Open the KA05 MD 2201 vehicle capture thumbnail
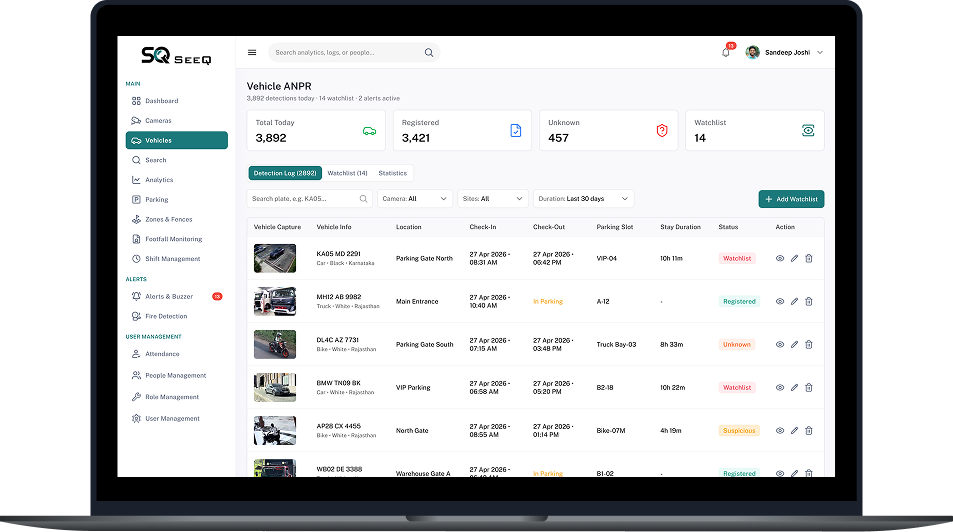953x532 pixels. (x=275, y=258)
